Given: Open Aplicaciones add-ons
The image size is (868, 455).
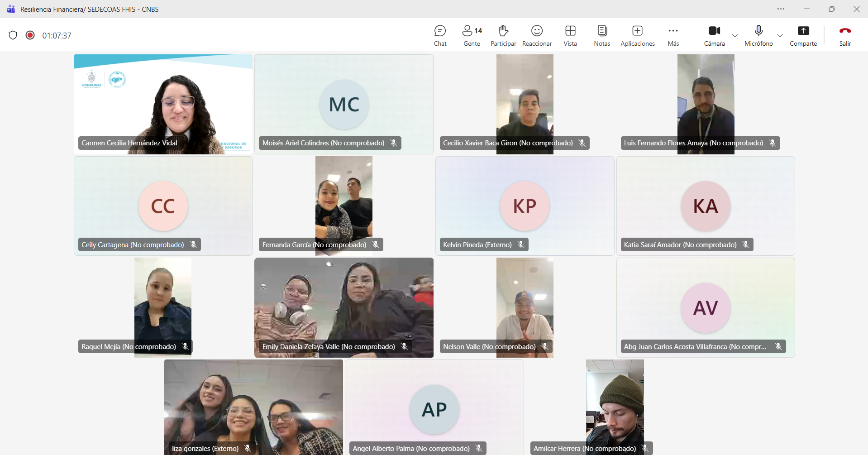Looking at the screenshot, I should click(637, 35).
